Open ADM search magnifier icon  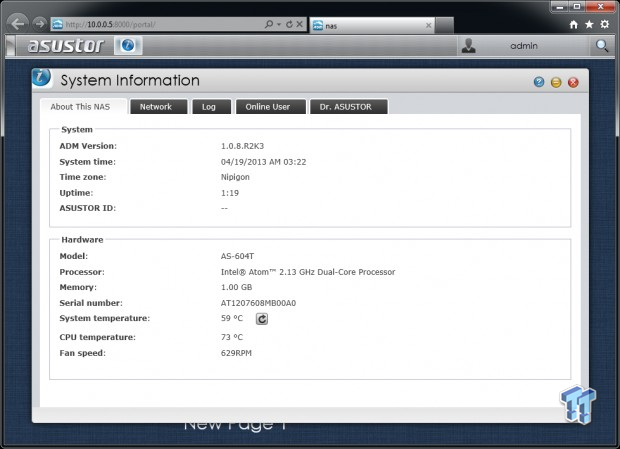[x=602, y=46]
